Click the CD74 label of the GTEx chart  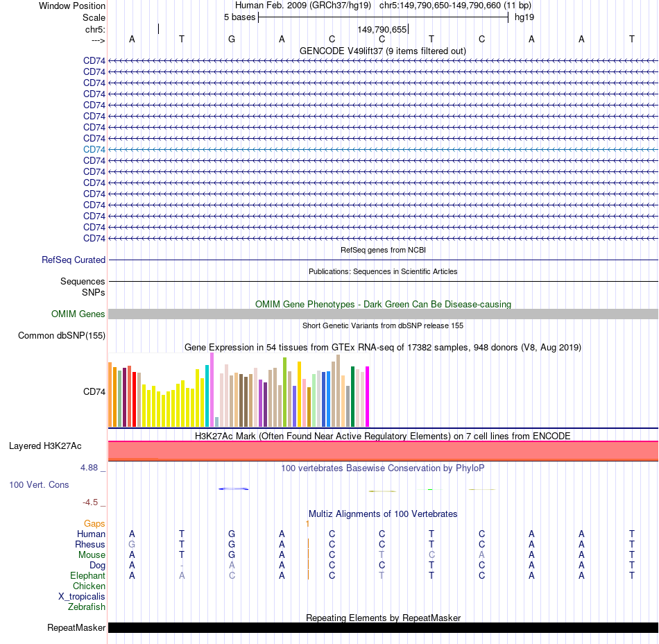pos(94,392)
